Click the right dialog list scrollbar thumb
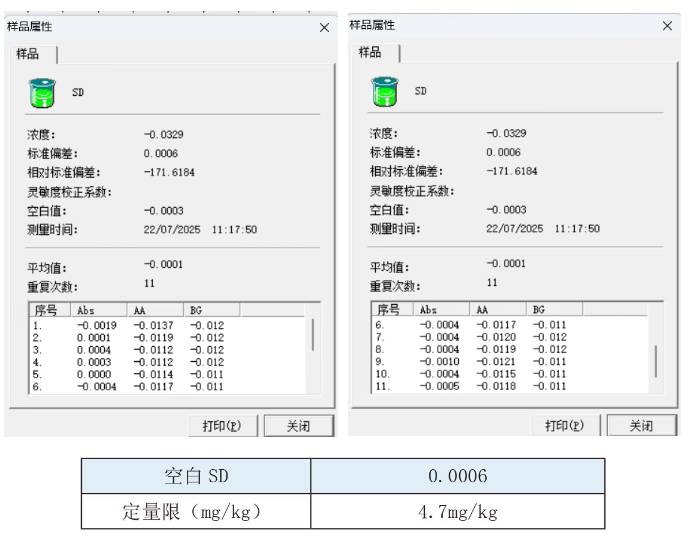Image resolution: width=692 pixels, height=537 pixels. [656, 361]
